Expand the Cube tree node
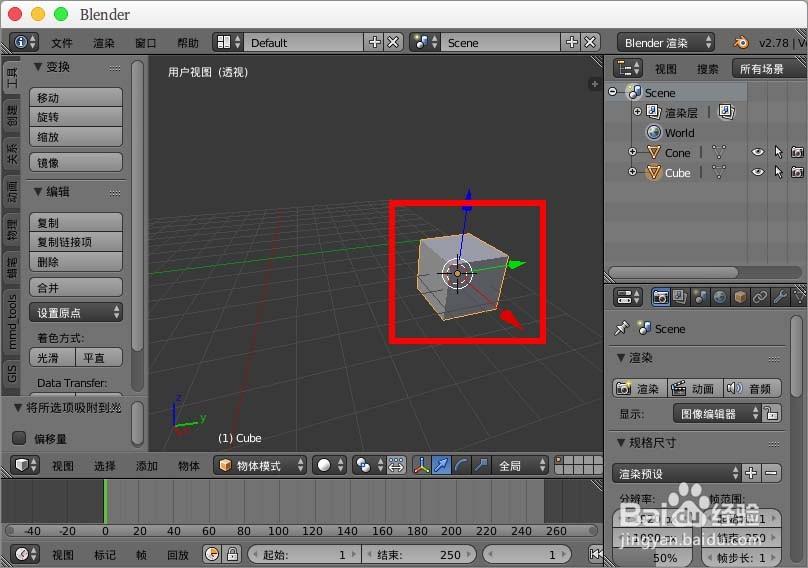The width and height of the screenshot is (808, 568). [632, 172]
